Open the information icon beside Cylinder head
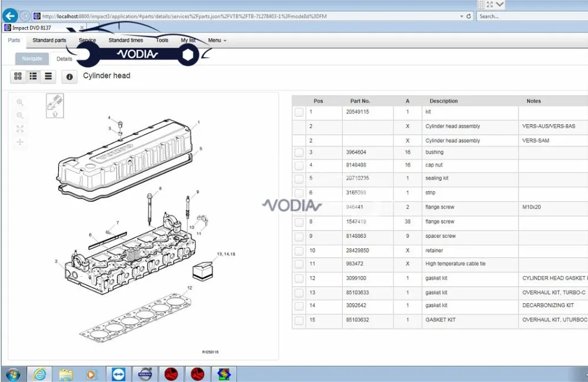Image resolution: width=588 pixels, height=382 pixels. 69,77
